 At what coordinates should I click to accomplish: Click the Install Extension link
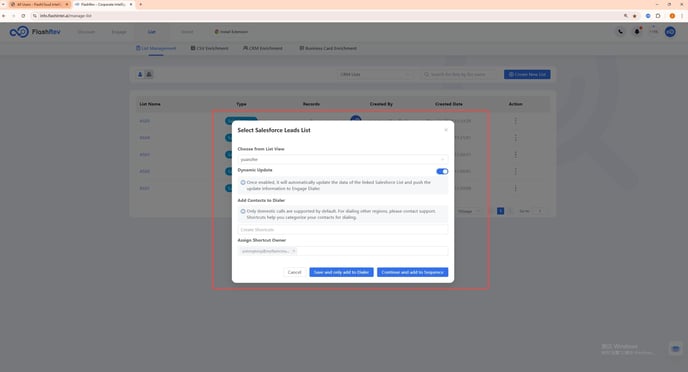point(231,32)
